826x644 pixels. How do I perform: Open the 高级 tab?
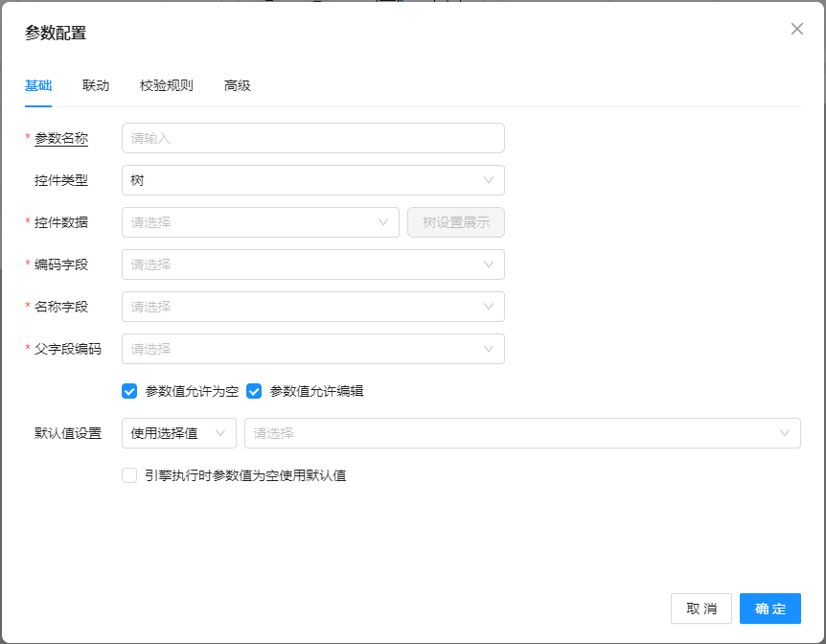[238, 85]
